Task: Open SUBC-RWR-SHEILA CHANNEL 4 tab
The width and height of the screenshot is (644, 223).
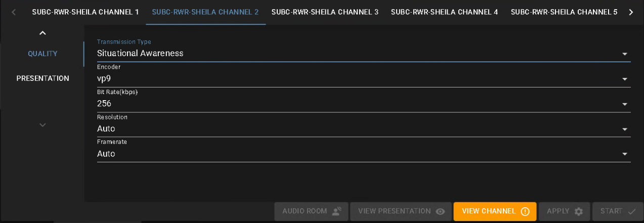Action: (x=445, y=12)
